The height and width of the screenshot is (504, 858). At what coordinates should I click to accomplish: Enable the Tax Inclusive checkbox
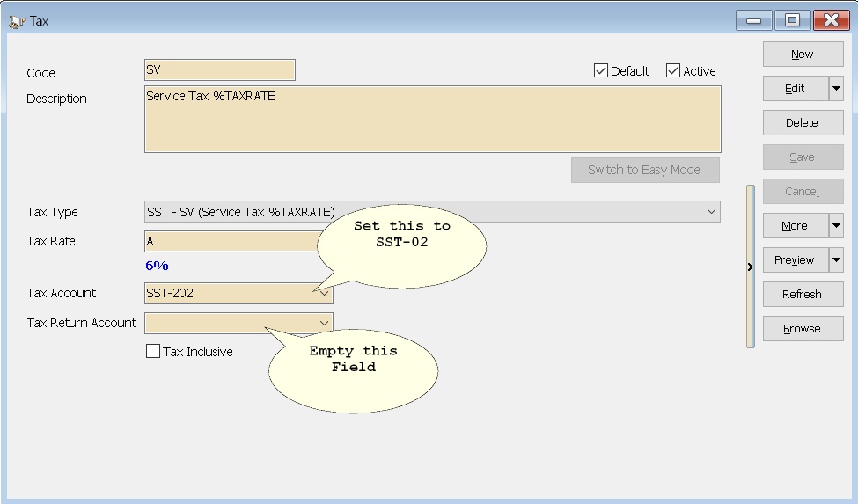tap(153, 352)
